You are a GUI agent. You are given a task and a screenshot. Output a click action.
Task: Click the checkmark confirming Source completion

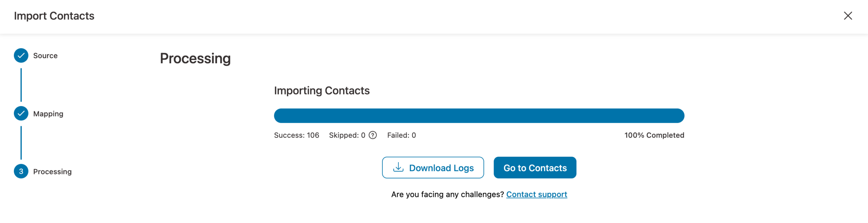(21, 55)
